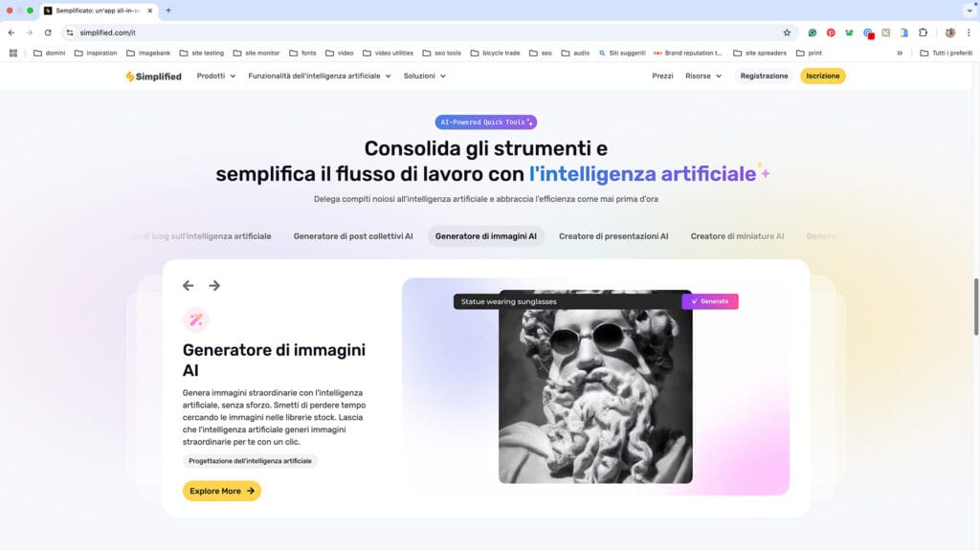The height and width of the screenshot is (551, 980).
Task: Bookmark this page with the star icon
Action: tap(787, 33)
